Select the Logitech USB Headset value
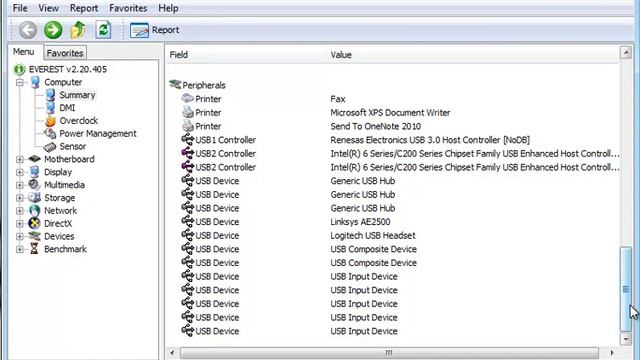The width and height of the screenshot is (640, 360). pos(373,236)
